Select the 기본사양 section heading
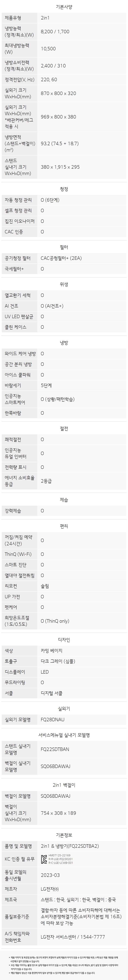Screen dimensions: 128x980 tap(64, 7)
